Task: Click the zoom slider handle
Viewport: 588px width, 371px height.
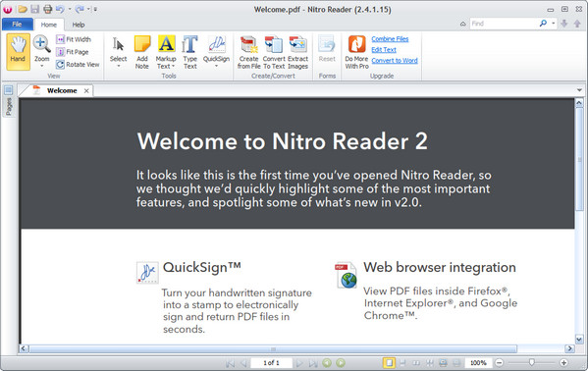Action: [531, 362]
